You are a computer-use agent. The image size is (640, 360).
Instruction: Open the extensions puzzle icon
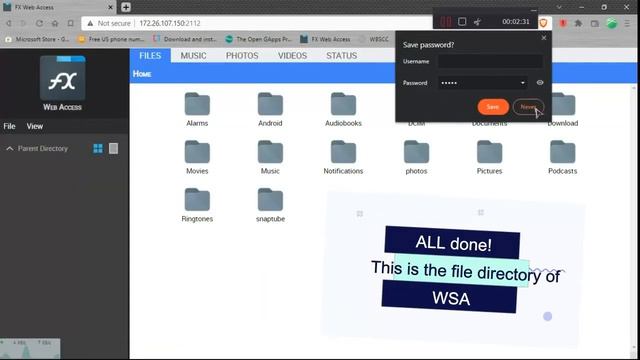pyautogui.click(x=578, y=23)
